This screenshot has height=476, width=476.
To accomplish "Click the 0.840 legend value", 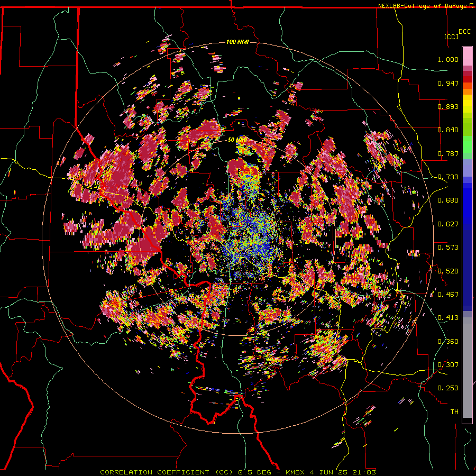I will tap(448, 130).
